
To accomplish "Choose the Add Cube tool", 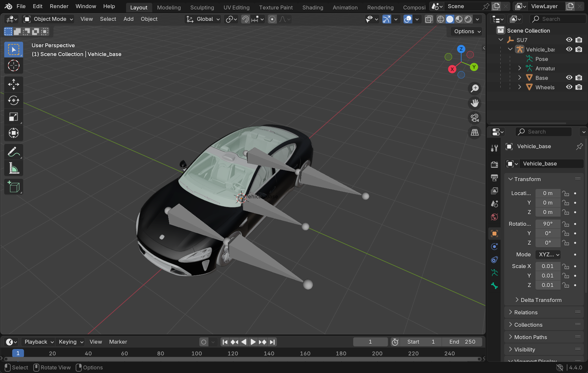I will tap(13, 187).
